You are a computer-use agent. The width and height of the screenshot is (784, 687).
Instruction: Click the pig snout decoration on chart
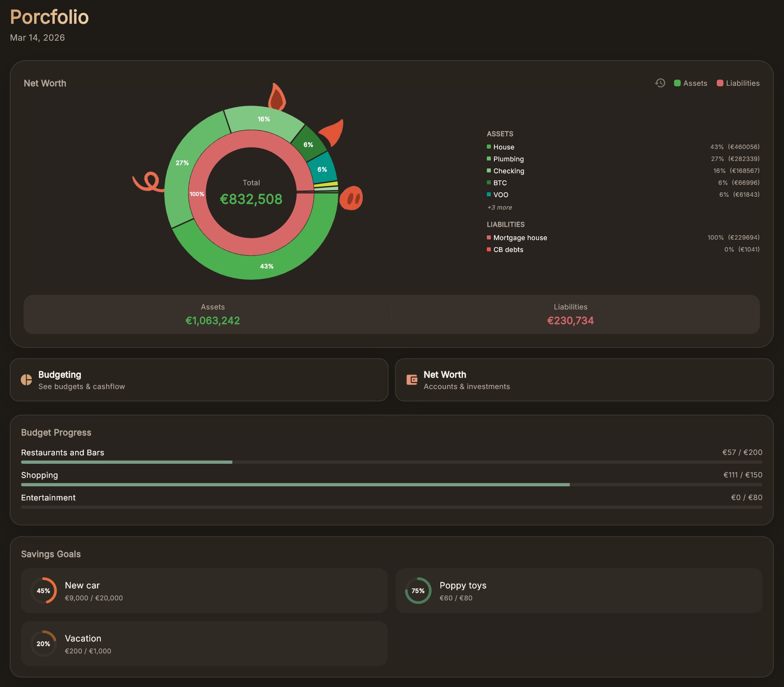pos(351,198)
